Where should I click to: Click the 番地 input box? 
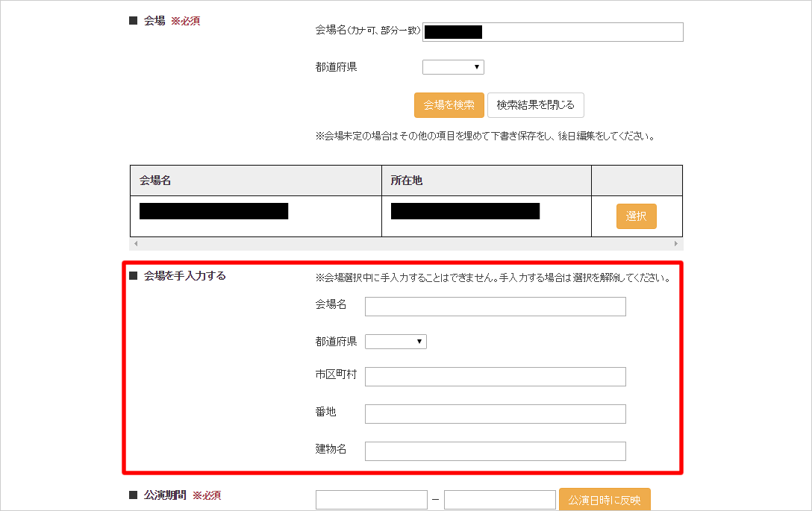pos(495,414)
